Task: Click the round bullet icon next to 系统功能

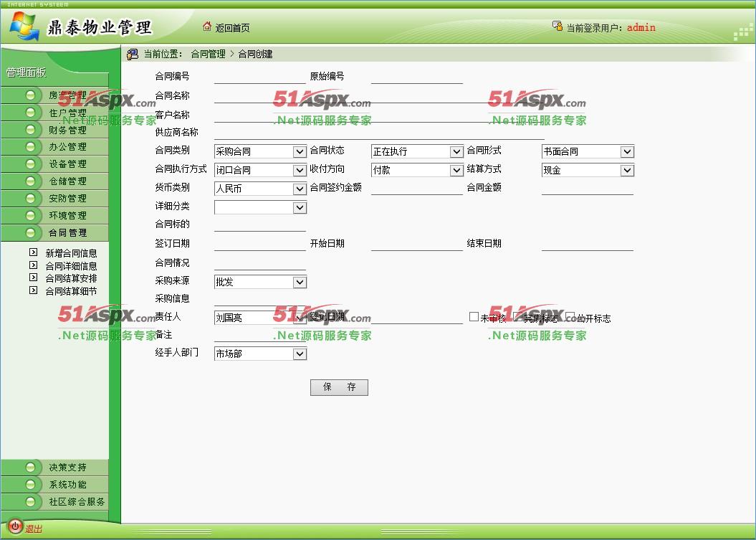Action: 30,485
